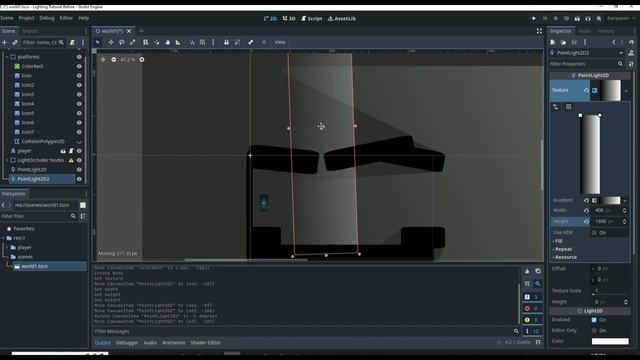This screenshot has height=360, width=640.
Task: Toggle visibility of Icon7 node
Action: point(79,132)
